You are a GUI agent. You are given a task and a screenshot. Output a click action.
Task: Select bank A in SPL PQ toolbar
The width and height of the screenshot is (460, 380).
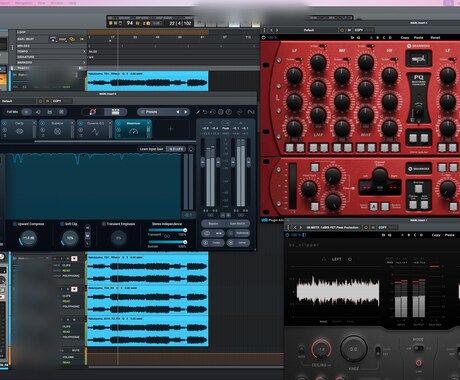pyautogui.click(x=371, y=38)
